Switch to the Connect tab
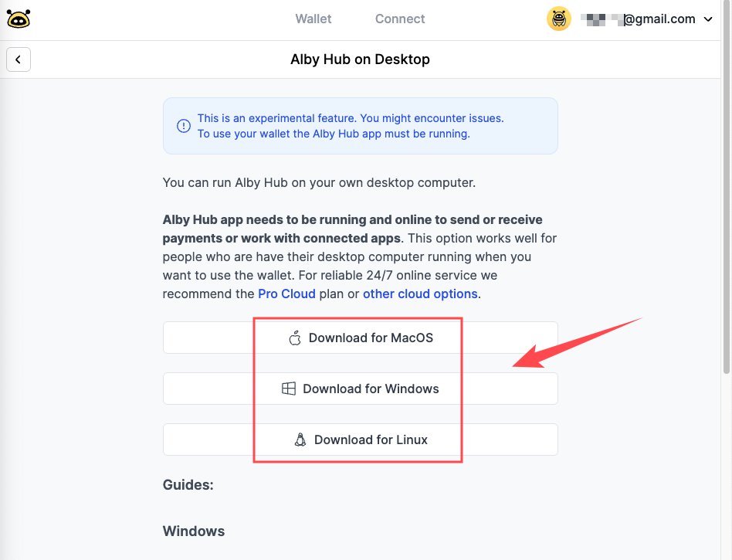 [x=400, y=19]
